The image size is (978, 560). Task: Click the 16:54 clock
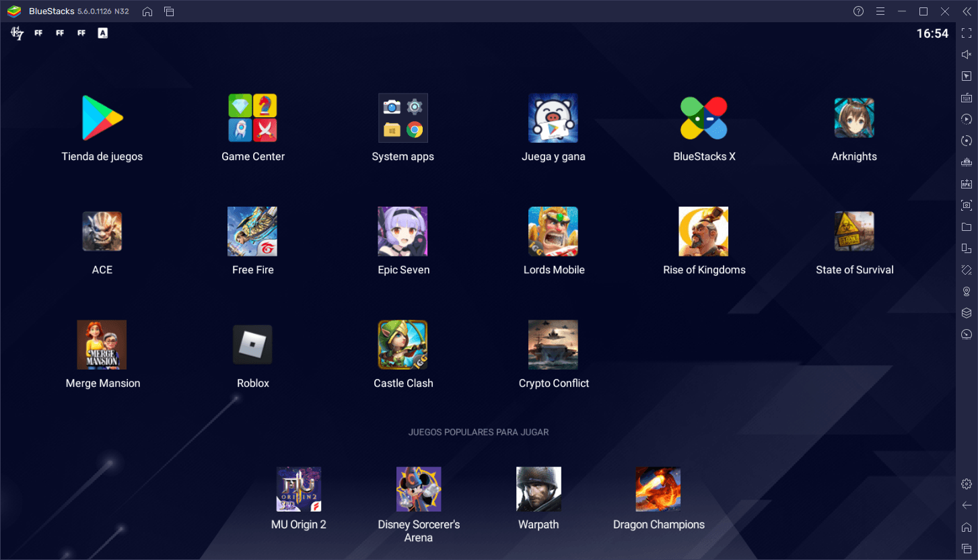(x=932, y=34)
